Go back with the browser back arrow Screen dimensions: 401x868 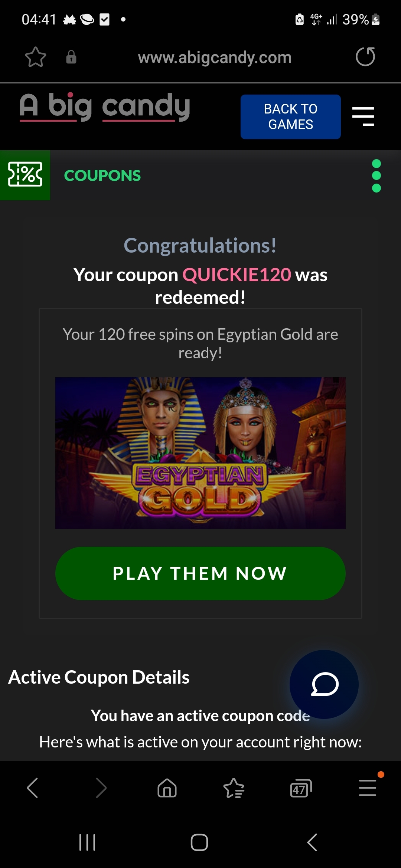(x=33, y=788)
